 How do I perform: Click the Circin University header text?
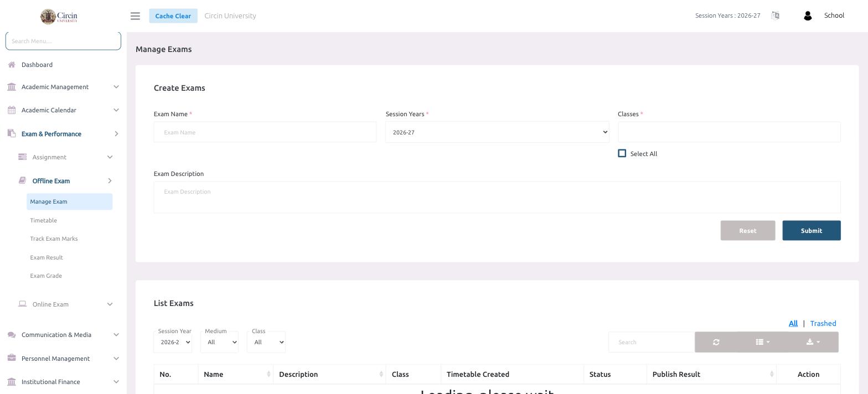230,15
